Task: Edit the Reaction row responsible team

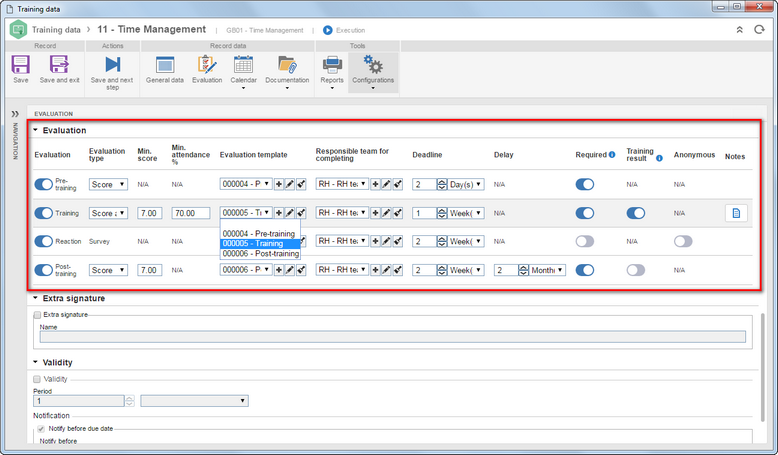Action: pyautogui.click(x=387, y=242)
